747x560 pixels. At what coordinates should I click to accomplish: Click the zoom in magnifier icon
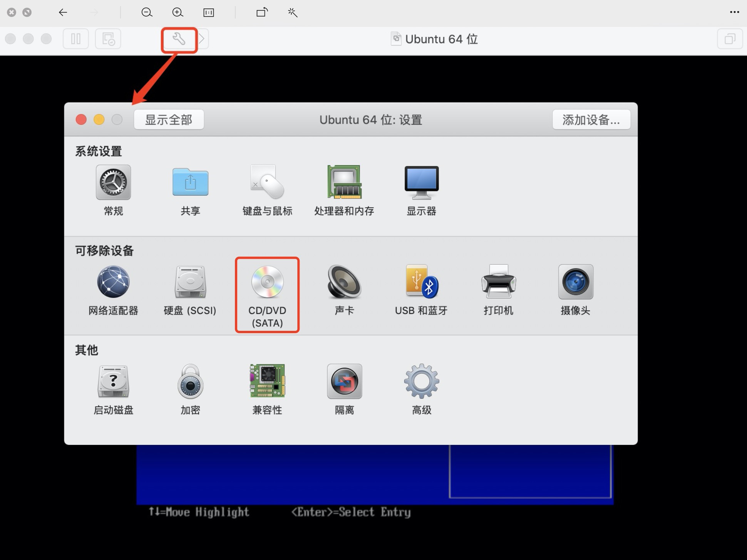tap(178, 12)
